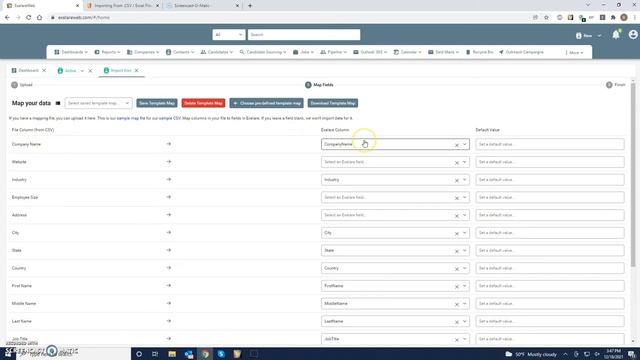
Task: Expand the Company Name field dropdown
Action: coord(464,144)
